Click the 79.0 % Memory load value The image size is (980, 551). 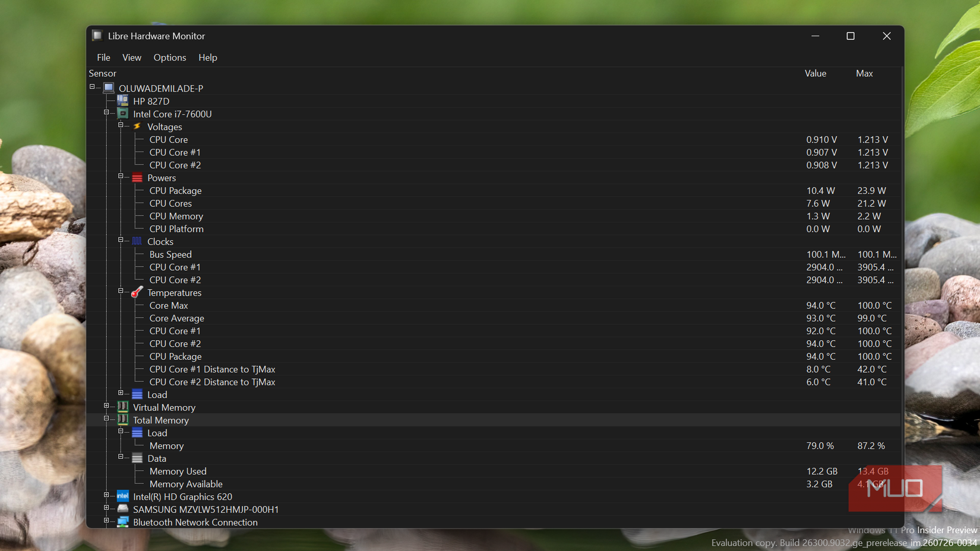pyautogui.click(x=820, y=446)
